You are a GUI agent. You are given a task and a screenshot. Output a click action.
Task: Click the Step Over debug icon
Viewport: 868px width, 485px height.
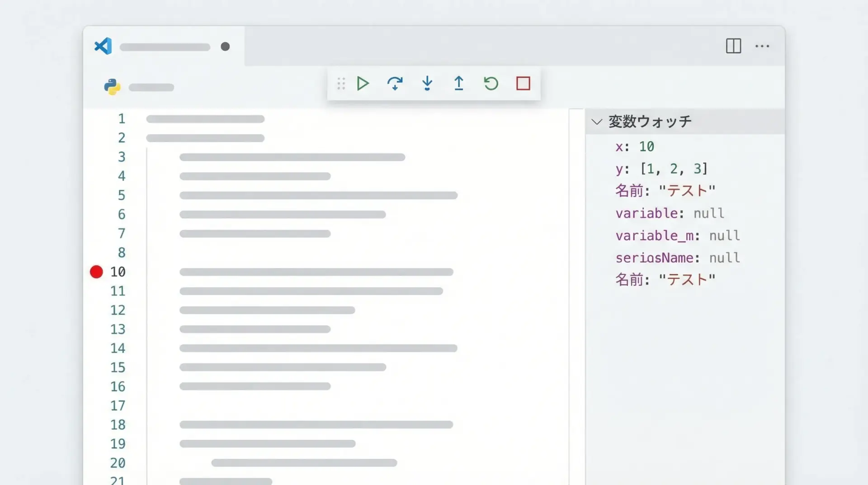[x=395, y=84]
